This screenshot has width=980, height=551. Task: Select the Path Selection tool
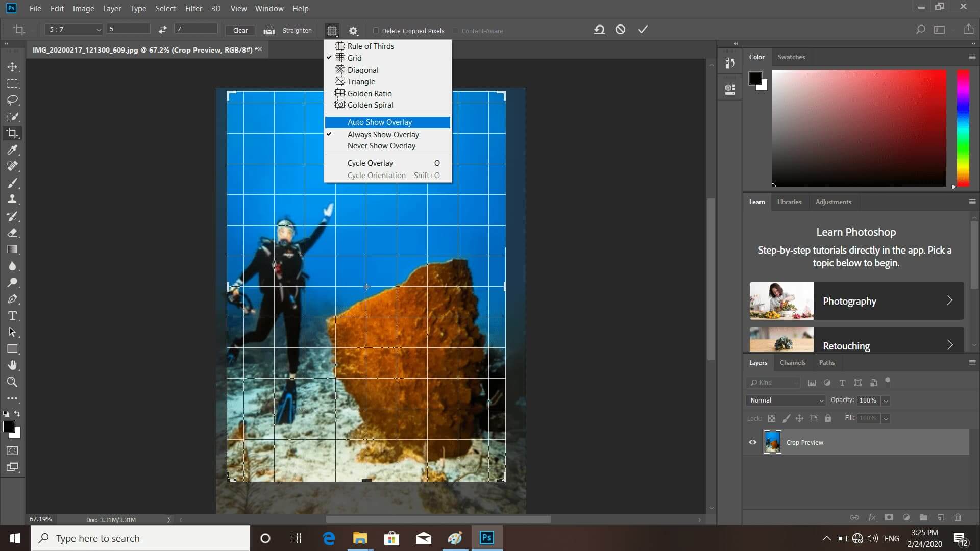[x=12, y=332]
